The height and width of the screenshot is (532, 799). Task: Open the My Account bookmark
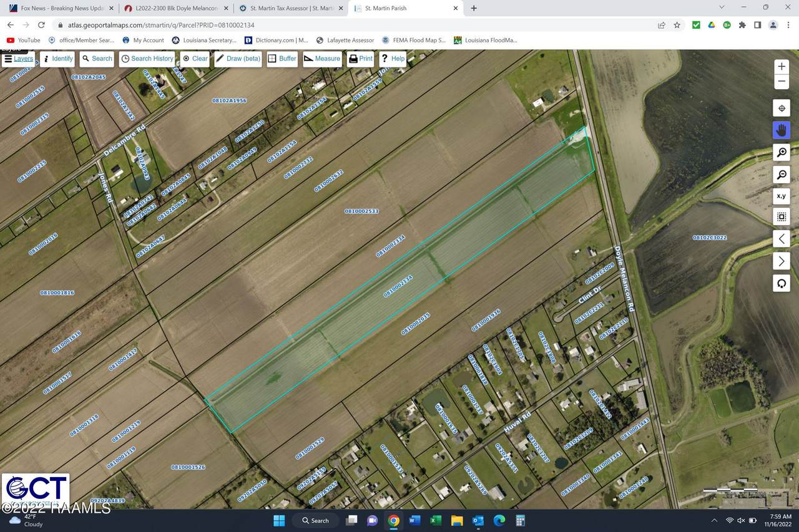pyautogui.click(x=143, y=40)
